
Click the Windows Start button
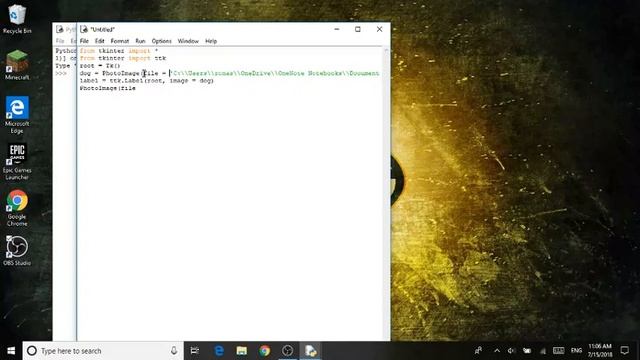point(11,351)
